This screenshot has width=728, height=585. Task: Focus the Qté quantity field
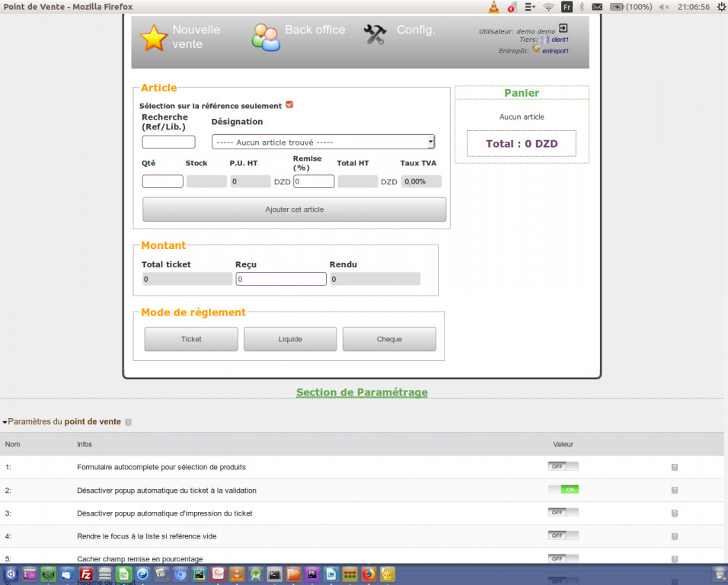click(162, 181)
